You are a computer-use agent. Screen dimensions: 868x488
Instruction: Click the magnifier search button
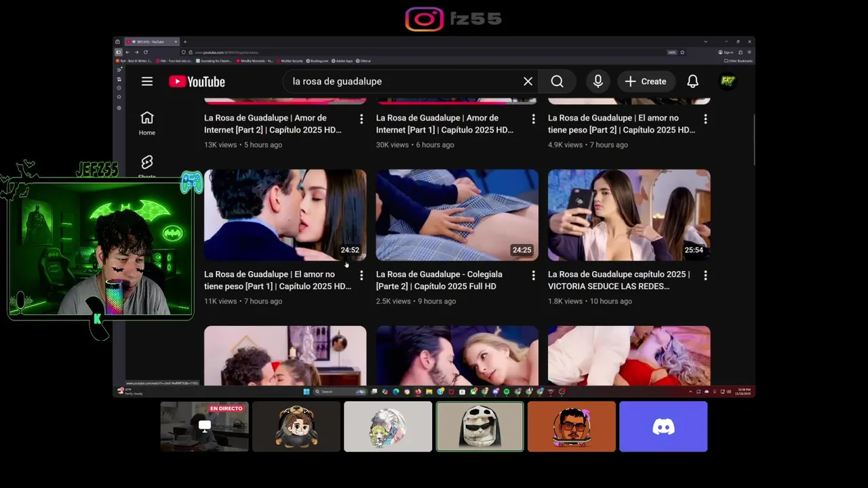tap(557, 81)
